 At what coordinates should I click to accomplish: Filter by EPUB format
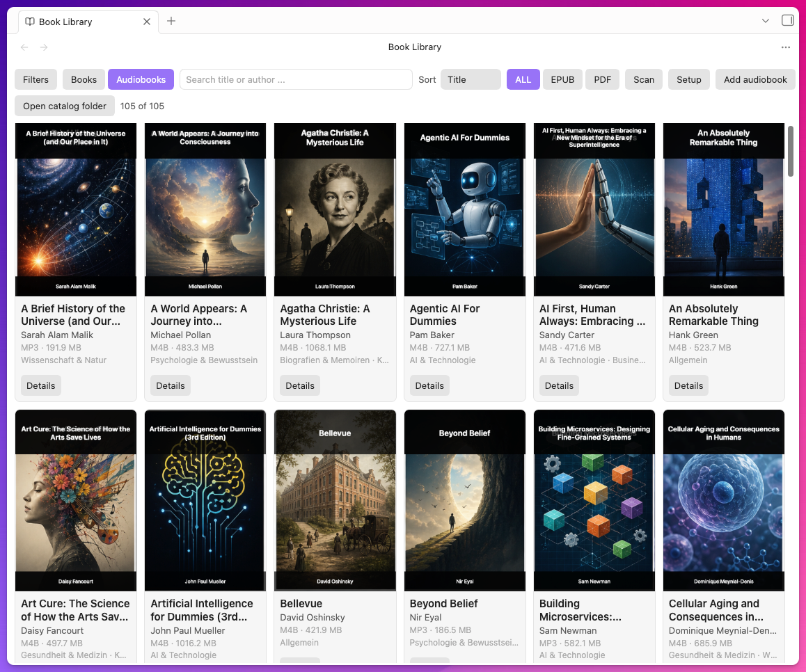[x=562, y=79]
